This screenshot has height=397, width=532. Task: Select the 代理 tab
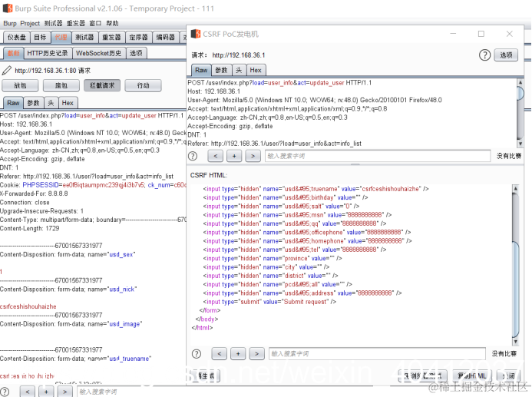click(x=61, y=37)
